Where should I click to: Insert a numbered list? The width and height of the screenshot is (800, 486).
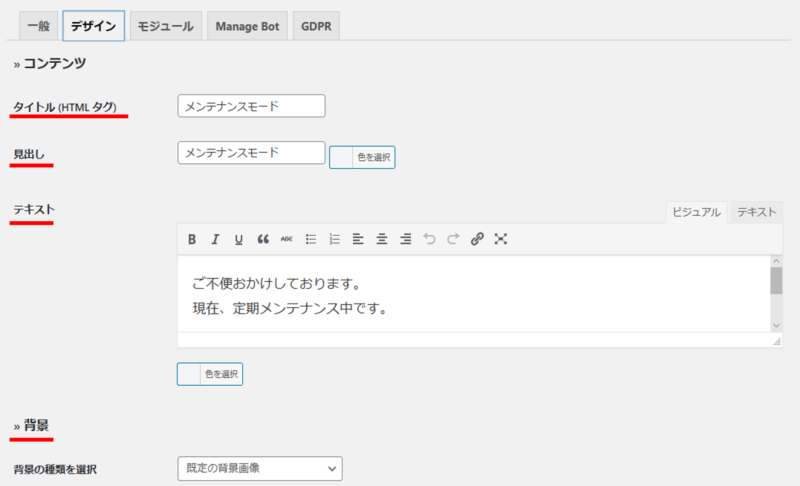tap(335, 239)
